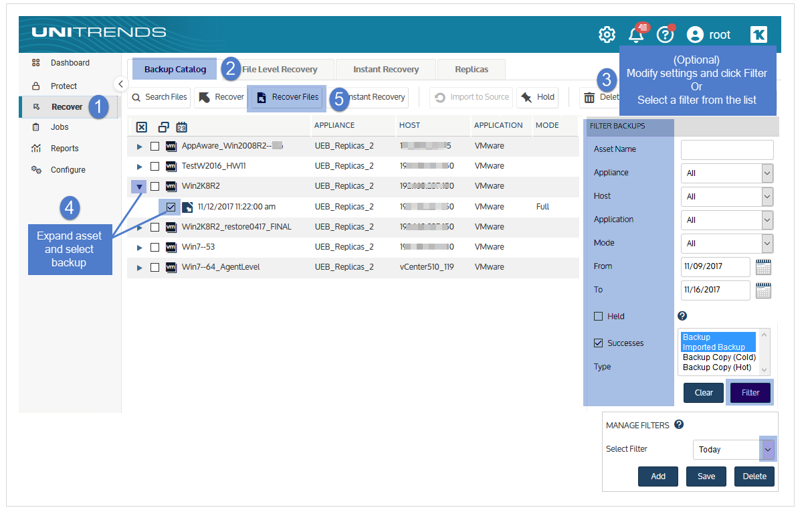This screenshot has width=812, height=522.
Task: Tick the checkbox for Win2K8R2_restore0417_FINAL
Action: 155,227
